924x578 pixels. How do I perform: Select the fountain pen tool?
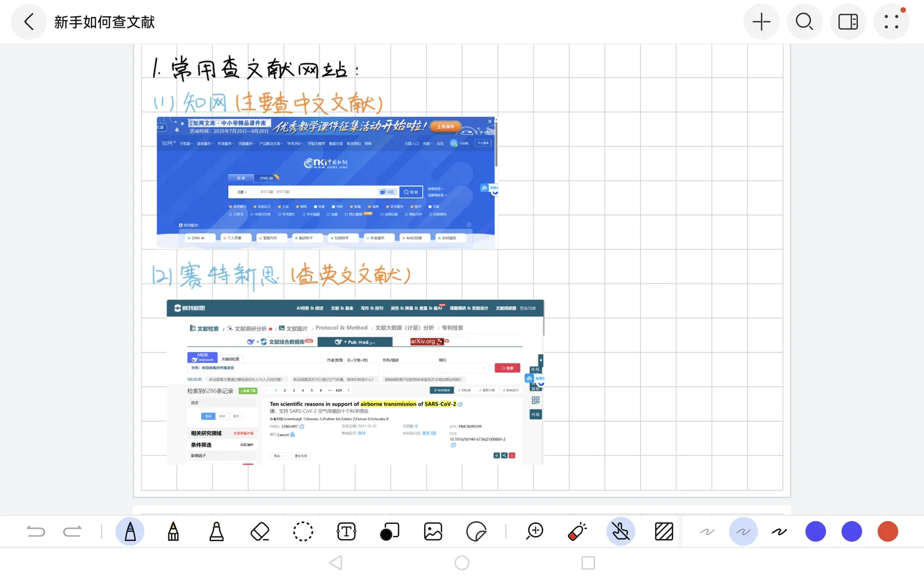(130, 531)
